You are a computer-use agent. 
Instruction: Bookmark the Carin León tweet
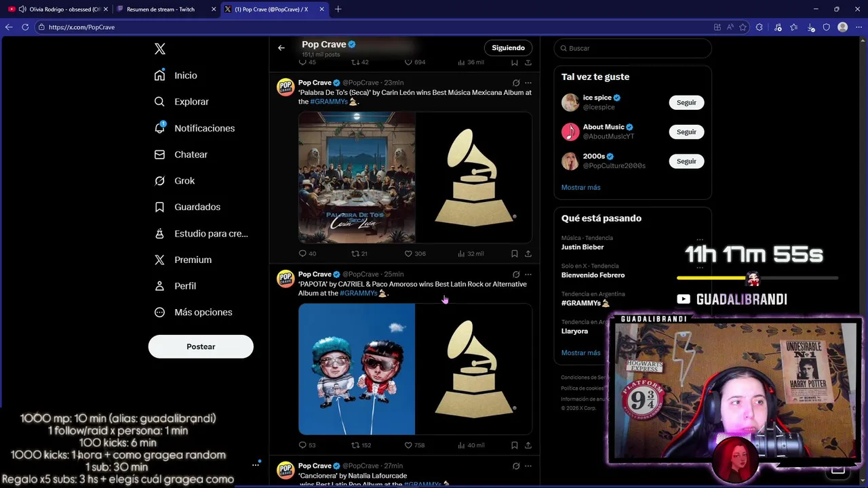coord(514,253)
